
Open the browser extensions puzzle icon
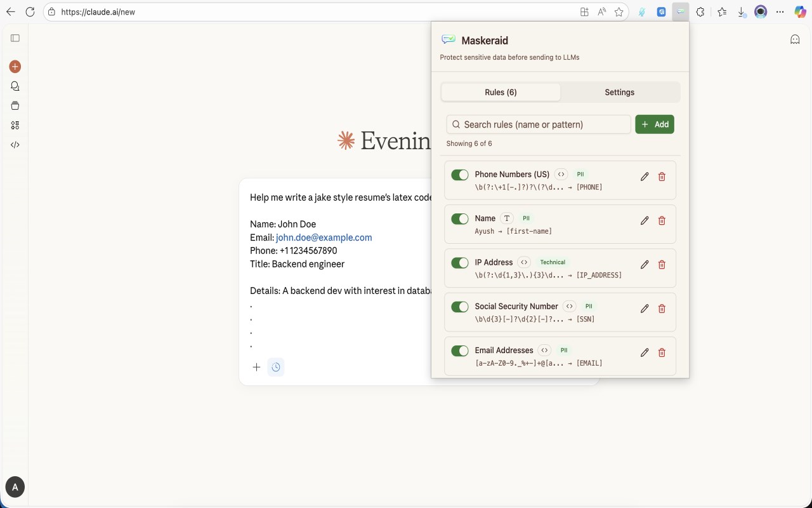[x=700, y=11]
